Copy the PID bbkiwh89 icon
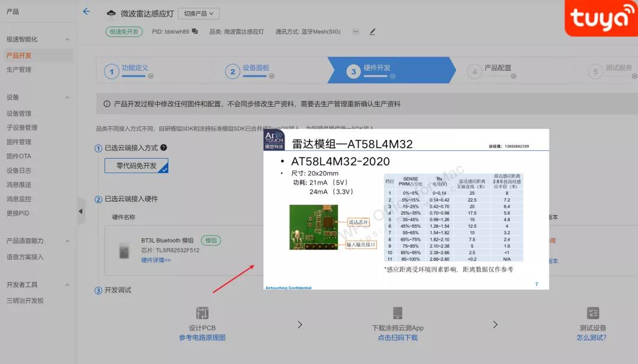 pyautogui.click(x=195, y=31)
